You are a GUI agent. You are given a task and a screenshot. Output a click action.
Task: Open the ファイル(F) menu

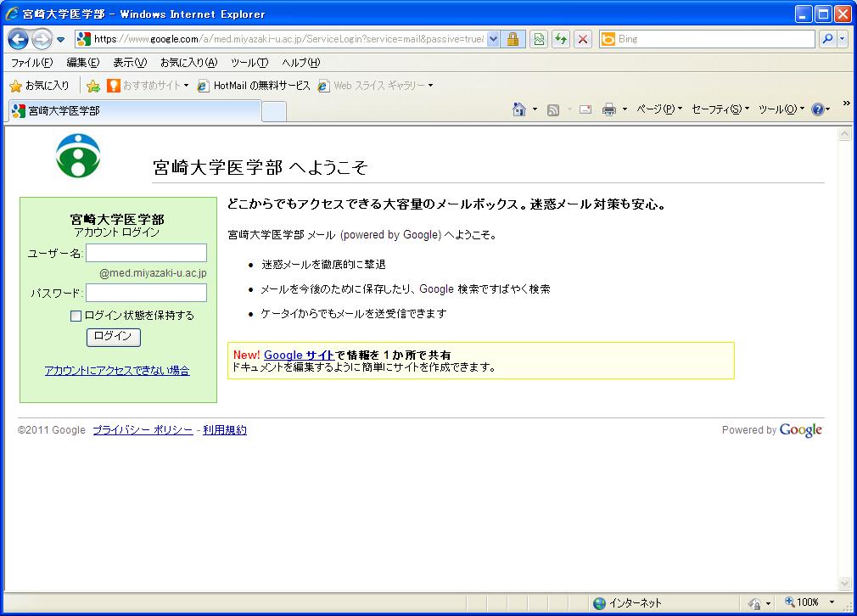pos(31,63)
